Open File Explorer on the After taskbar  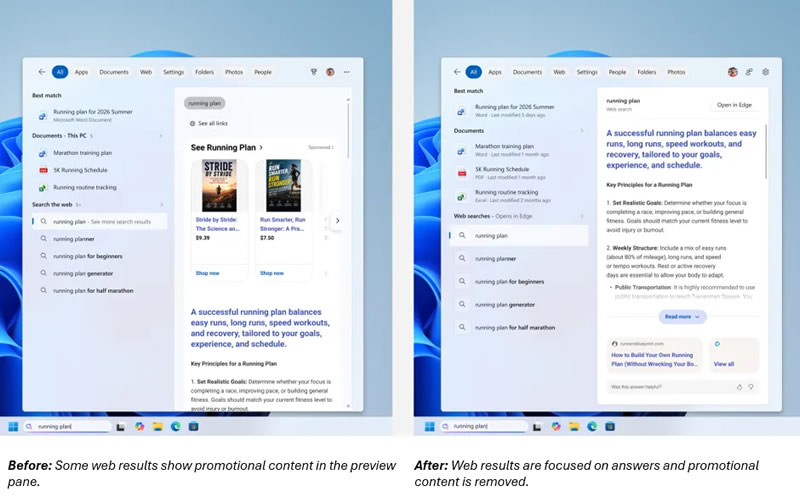[574, 427]
